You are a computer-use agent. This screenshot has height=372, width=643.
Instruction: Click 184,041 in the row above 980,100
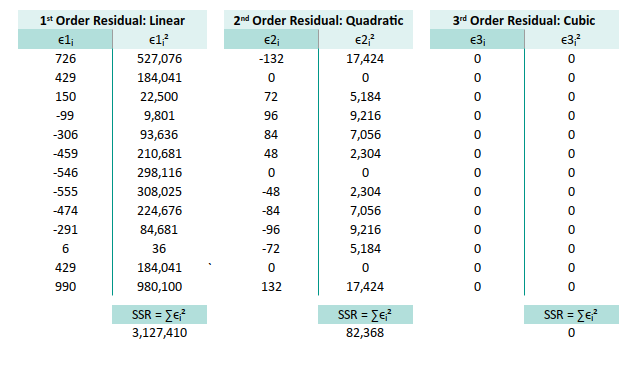coord(160,267)
